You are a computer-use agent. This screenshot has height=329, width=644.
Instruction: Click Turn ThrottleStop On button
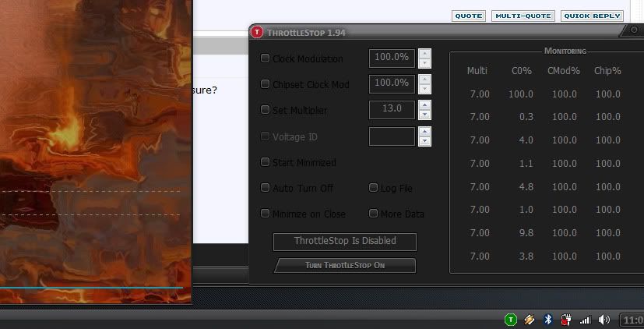tap(345, 265)
